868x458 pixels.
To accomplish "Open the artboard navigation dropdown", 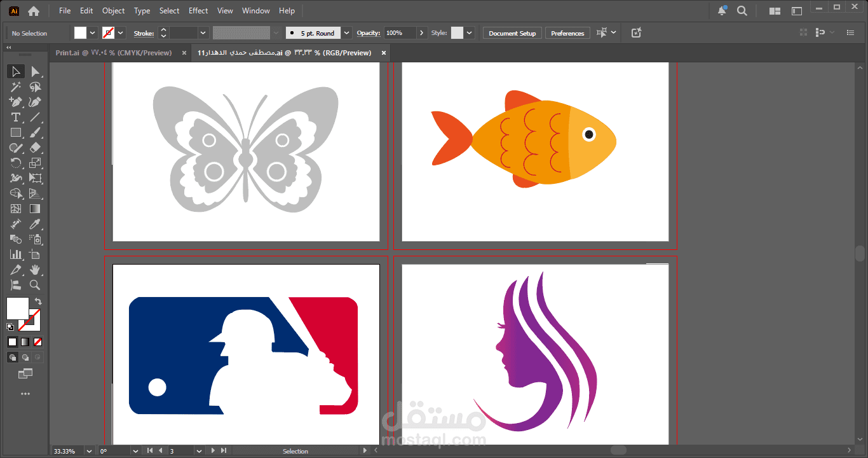I will tap(198, 450).
